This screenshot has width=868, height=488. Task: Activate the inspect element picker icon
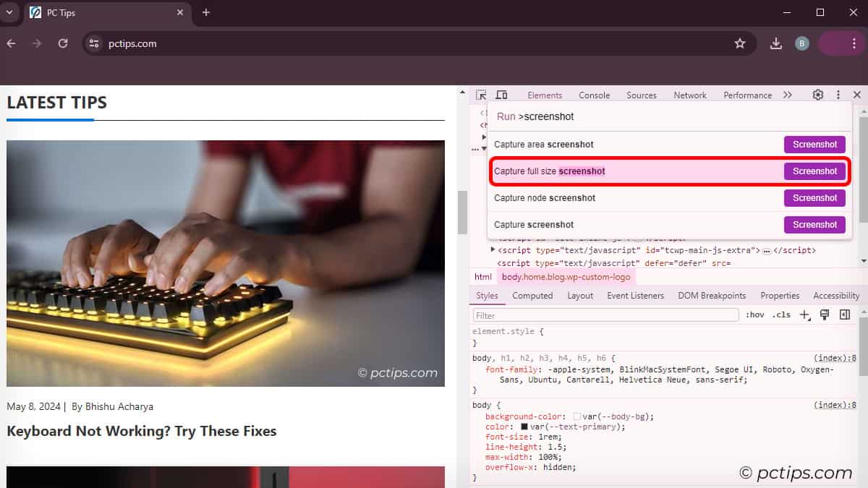pyautogui.click(x=481, y=95)
